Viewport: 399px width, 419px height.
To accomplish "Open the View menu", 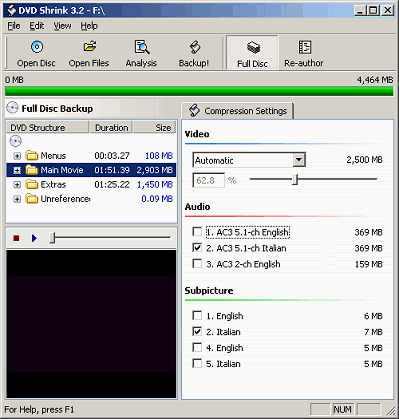I will pos(62,26).
